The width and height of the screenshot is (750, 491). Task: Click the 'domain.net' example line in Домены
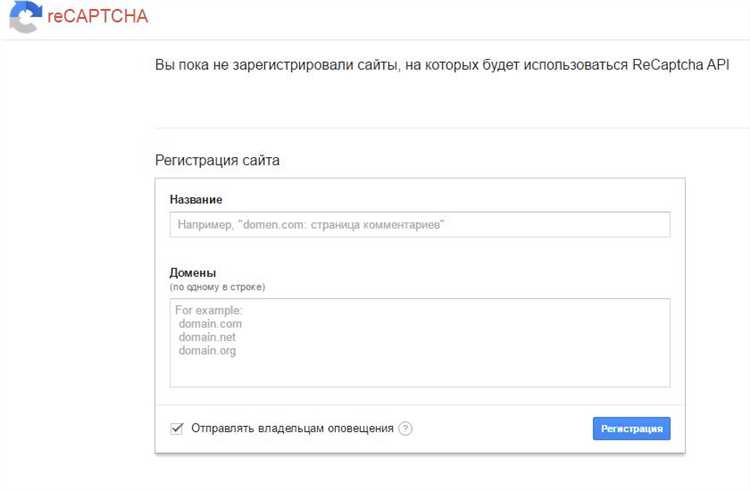[207, 337]
